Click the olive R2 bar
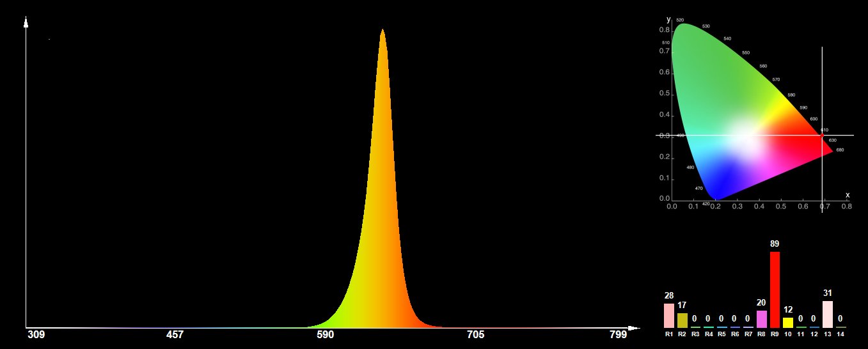Screen dimensions: 868x349 [682, 320]
